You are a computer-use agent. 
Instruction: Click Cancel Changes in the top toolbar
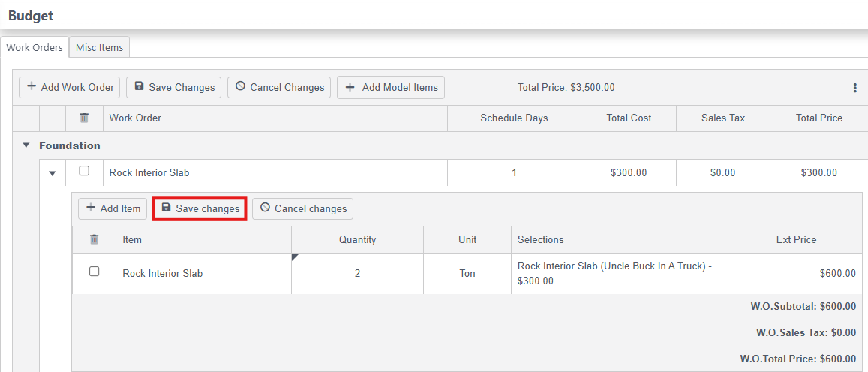279,87
